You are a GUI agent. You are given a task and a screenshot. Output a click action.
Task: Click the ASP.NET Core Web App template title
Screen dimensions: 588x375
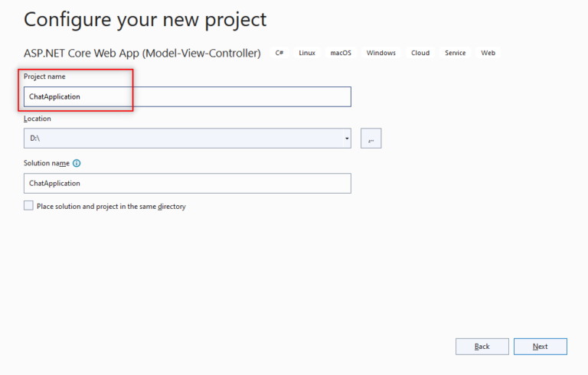coord(142,54)
